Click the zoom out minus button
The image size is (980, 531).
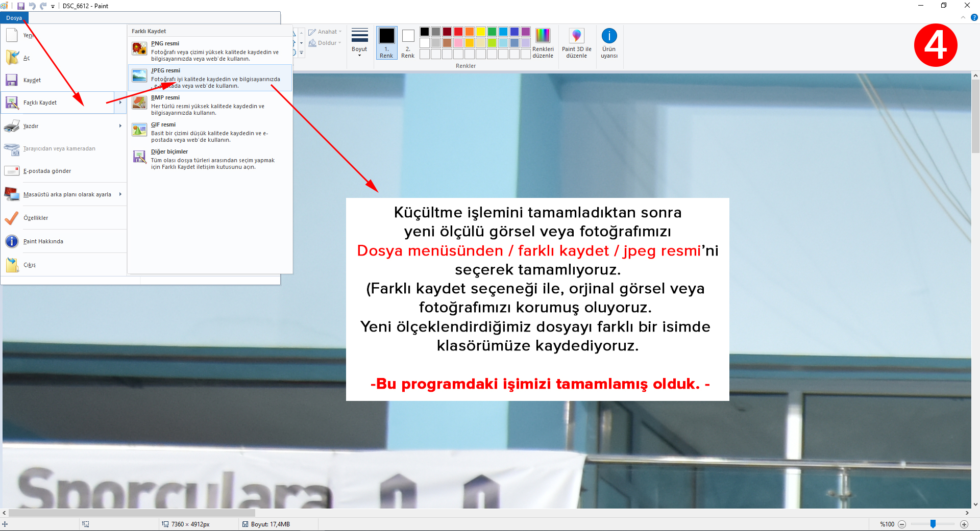[x=902, y=524]
